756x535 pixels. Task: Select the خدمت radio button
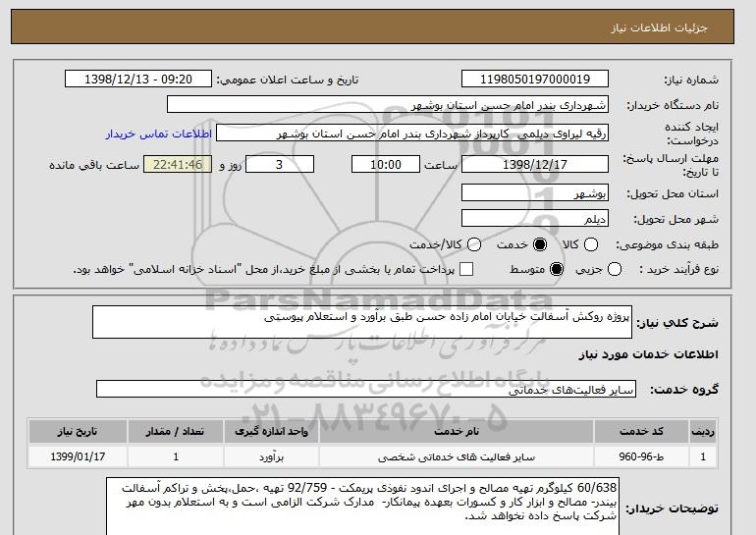(540, 244)
